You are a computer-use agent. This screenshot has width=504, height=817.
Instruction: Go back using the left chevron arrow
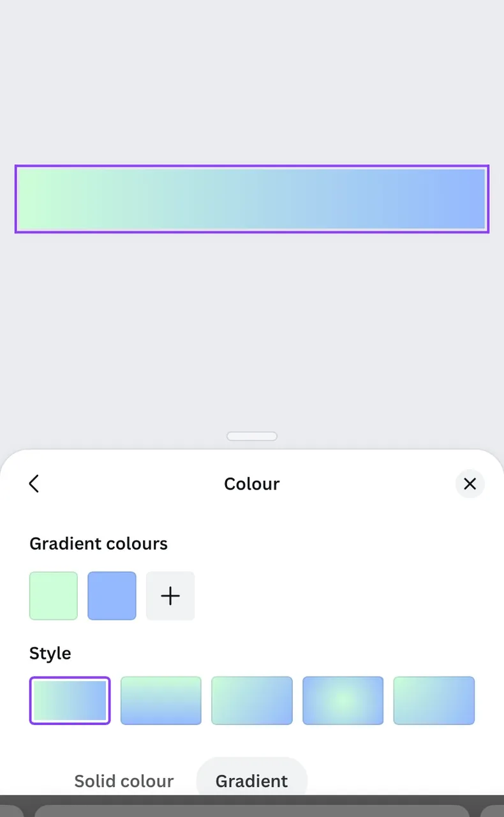pyautogui.click(x=34, y=484)
